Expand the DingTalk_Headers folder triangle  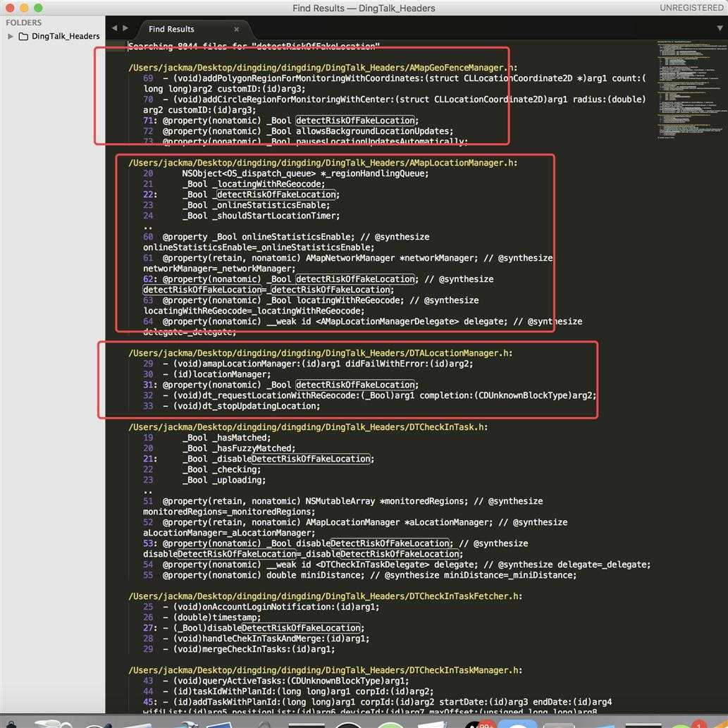10,36
